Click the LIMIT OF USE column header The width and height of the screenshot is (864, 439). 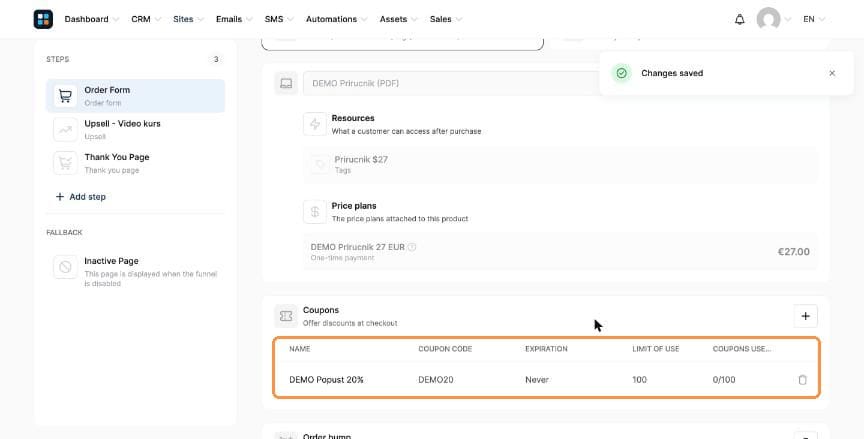[656, 349]
